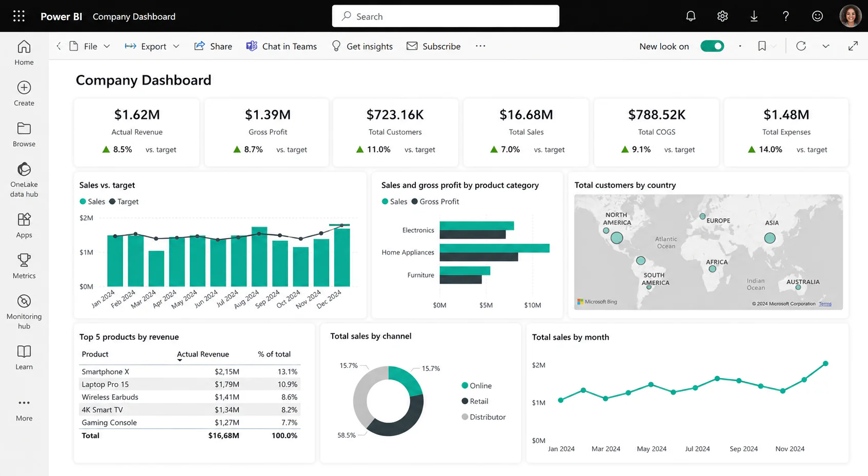The image size is (868, 476).
Task: Enter full screen mode
Action: (x=853, y=46)
